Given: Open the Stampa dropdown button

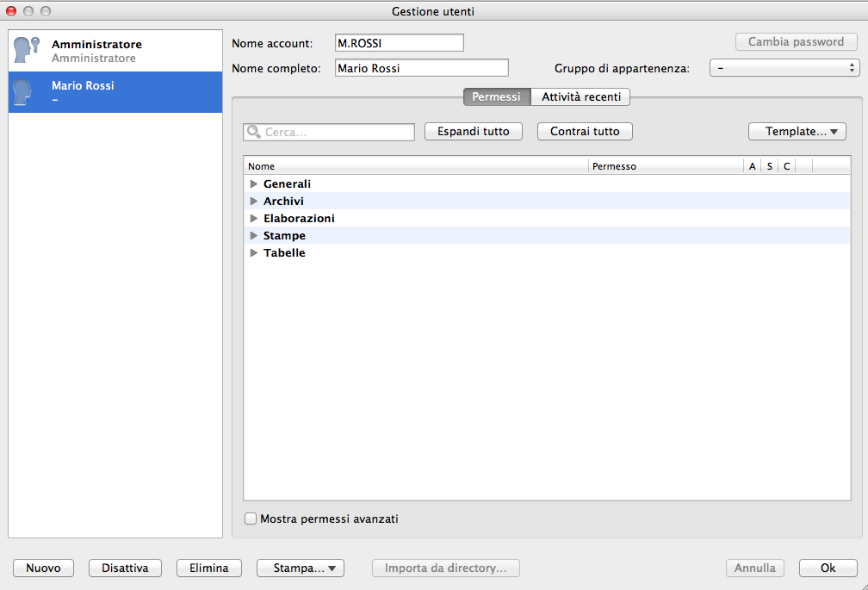Looking at the screenshot, I should [301, 568].
